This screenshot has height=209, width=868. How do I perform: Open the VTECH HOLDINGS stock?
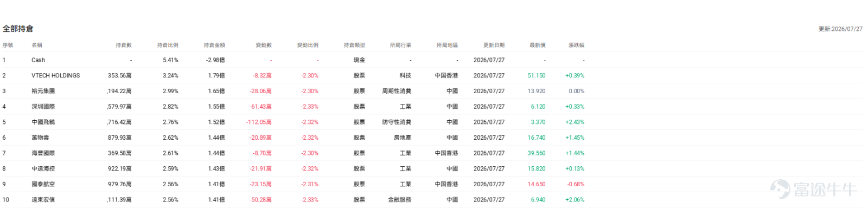pyautogui.click(x=55, y=76)
